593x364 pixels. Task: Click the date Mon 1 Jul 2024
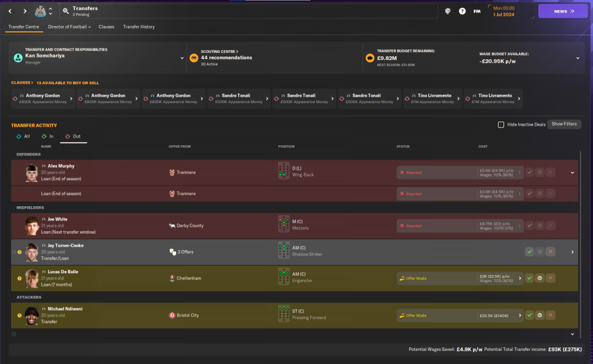[503, 11]
